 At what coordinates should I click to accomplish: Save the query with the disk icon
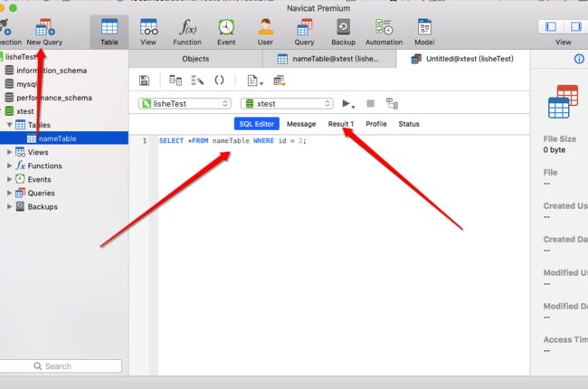[x=144, y=81]
